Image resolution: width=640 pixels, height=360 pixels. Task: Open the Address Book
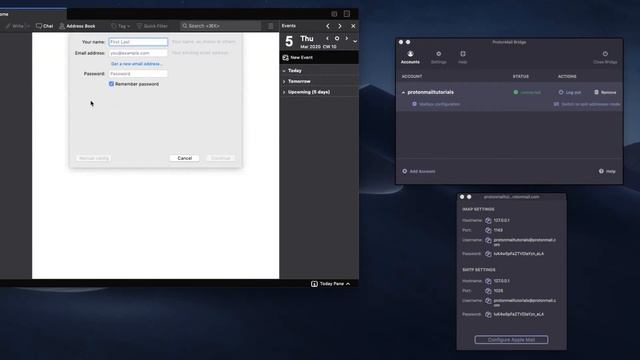point(77,26)
